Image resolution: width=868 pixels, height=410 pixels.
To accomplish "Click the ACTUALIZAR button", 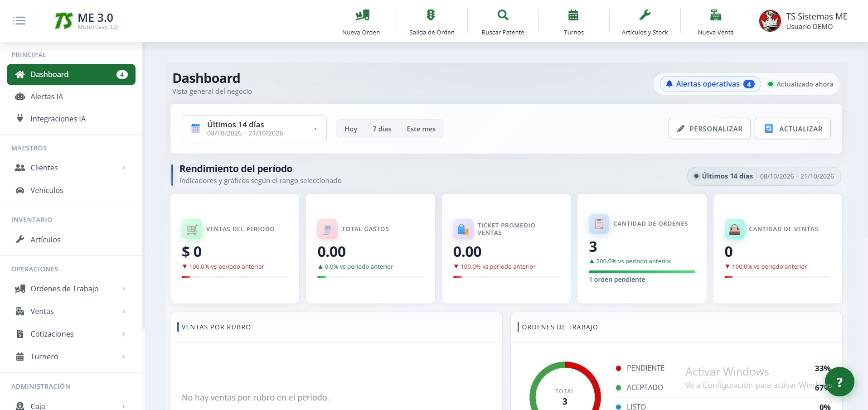I will pos(793,129).
